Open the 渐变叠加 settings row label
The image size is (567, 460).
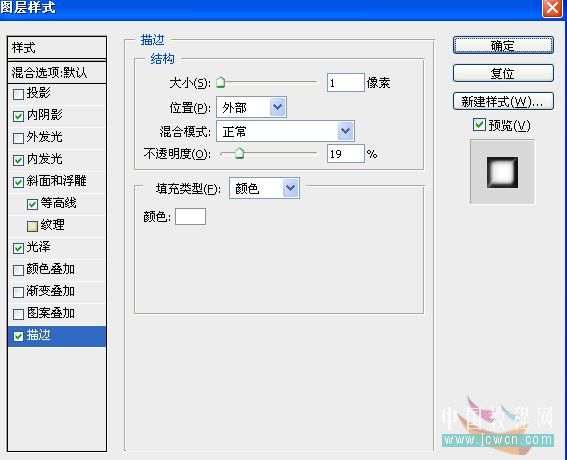pos(51,291)
